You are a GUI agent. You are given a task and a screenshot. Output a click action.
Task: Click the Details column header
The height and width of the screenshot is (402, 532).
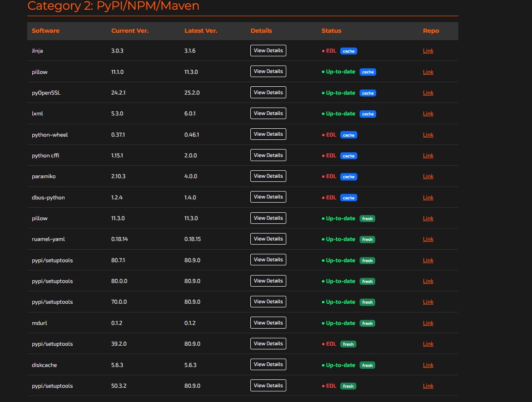(261, 30)
